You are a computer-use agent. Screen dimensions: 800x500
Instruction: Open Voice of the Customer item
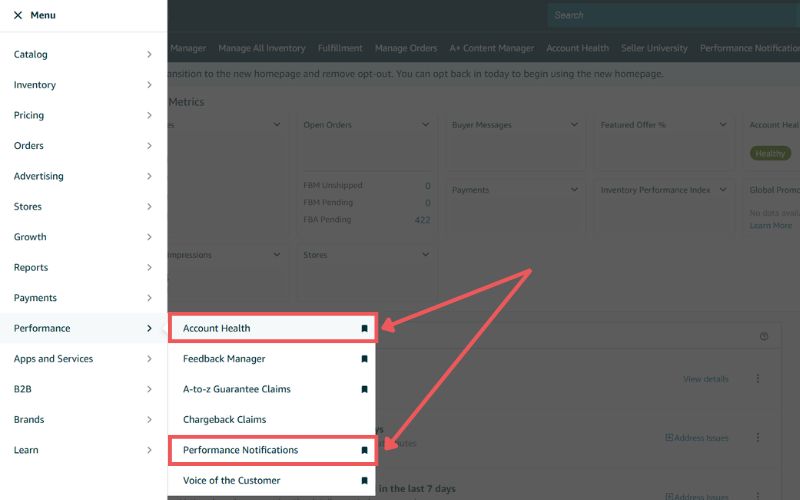click(x=272, y=481)
